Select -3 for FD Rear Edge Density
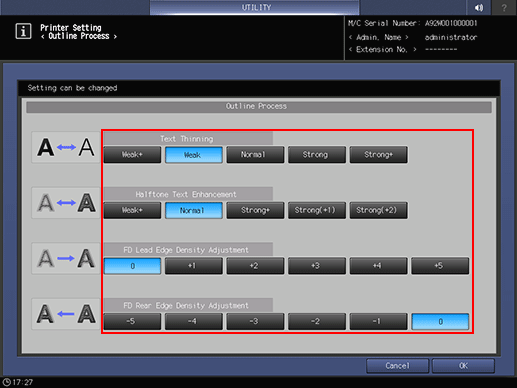517x388 pixels. (255, 321)
